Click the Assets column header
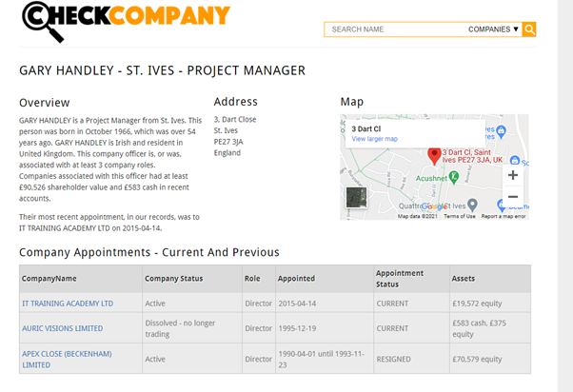 (464, 279)
